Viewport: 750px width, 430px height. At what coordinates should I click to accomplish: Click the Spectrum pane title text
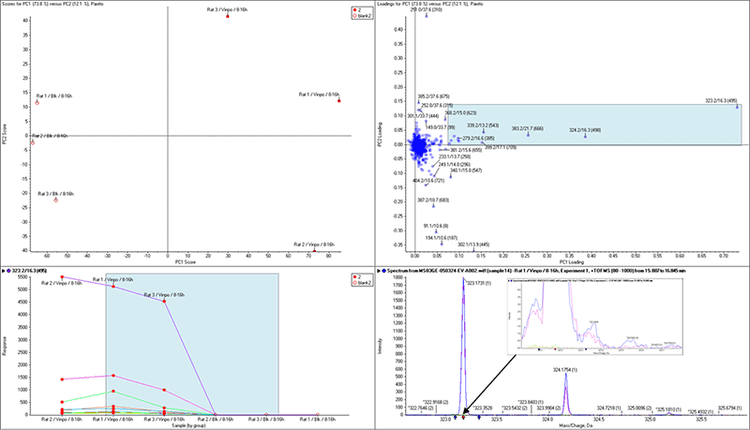tap(560, 270)
